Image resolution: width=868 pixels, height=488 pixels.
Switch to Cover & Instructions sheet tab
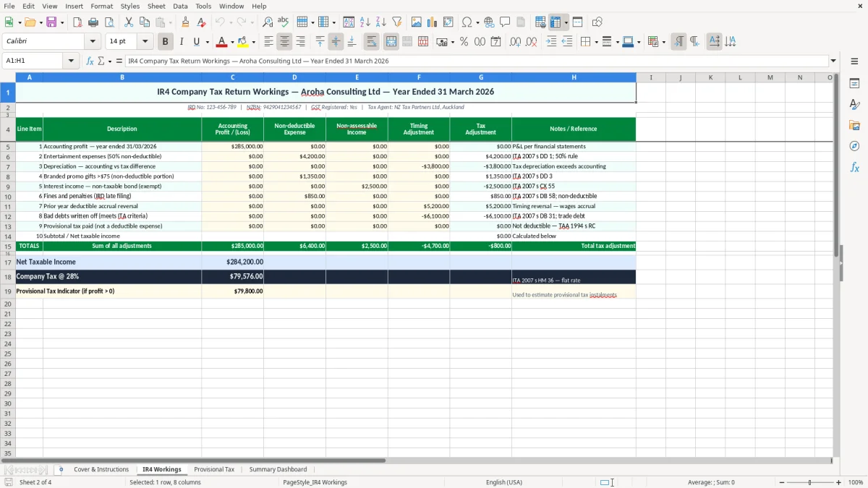coord(101,469)
